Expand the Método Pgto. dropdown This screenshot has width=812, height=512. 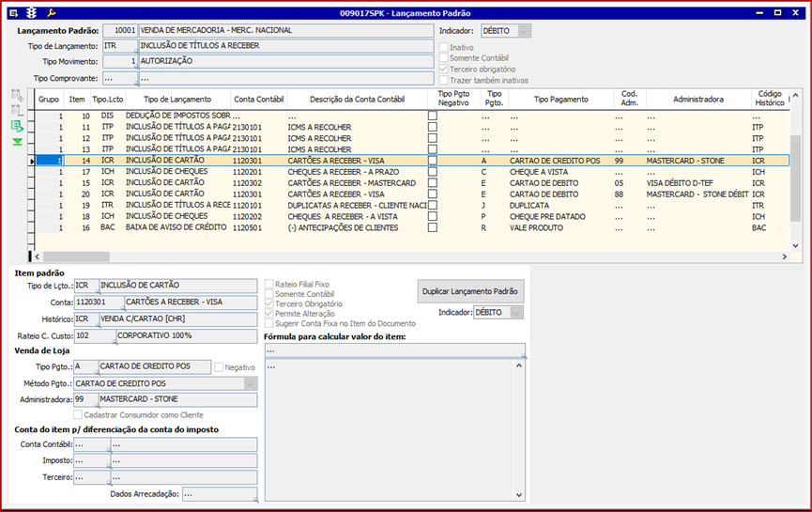tap(250, 383)
